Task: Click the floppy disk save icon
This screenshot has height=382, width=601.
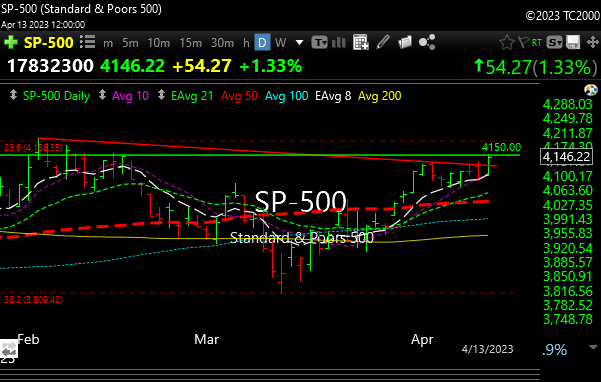Action: point(573,42)
